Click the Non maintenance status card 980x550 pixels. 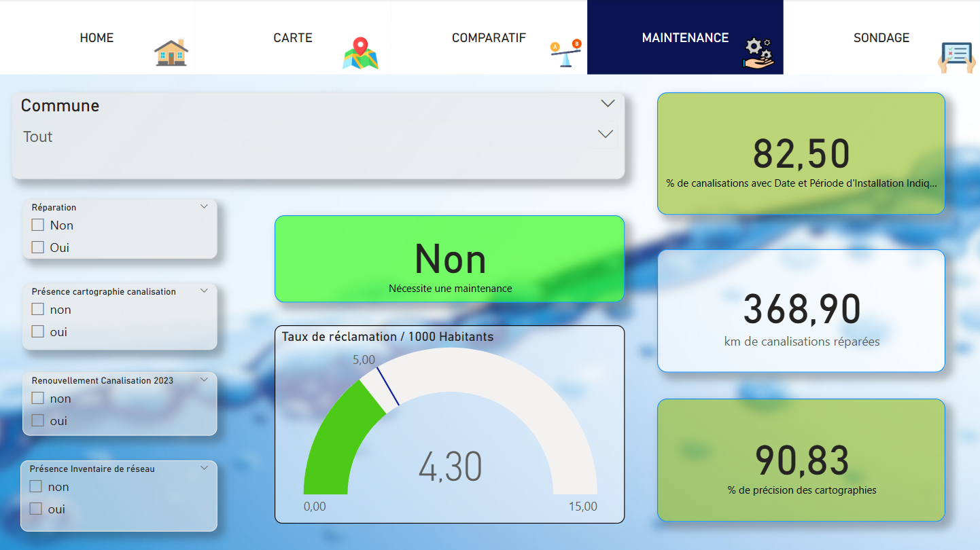(449, 259)
